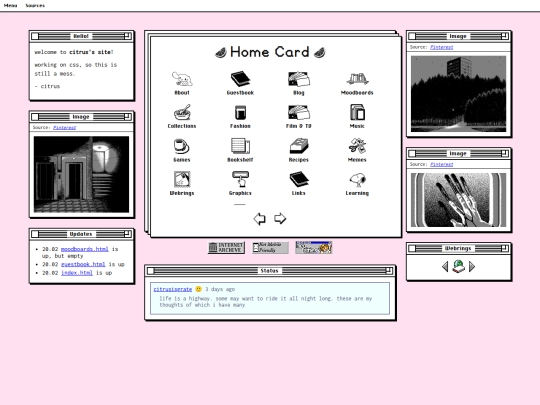540x405 pixels.
Task: Click the close box of Webrings window
Action: pyautogui.click(x=412, y=248)
